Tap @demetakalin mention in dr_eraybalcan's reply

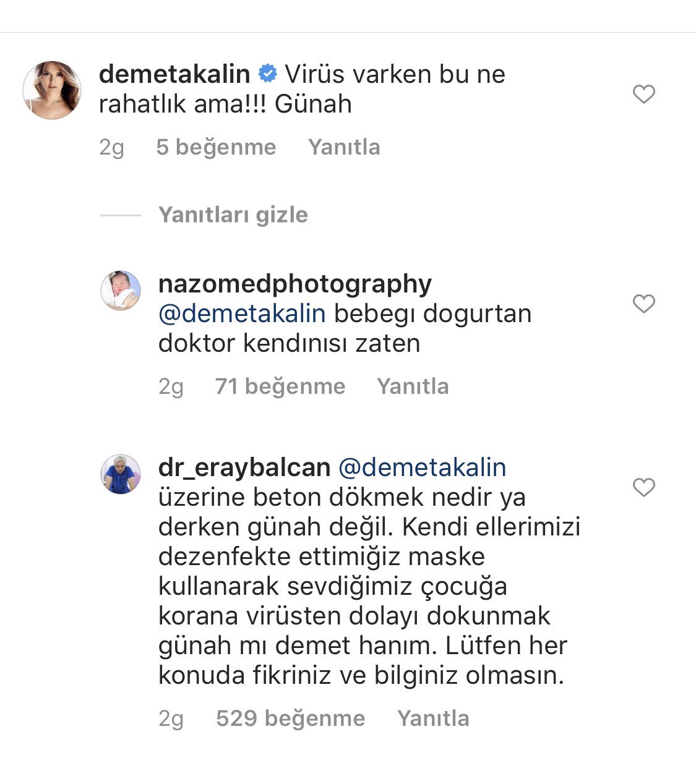(422, 468)
